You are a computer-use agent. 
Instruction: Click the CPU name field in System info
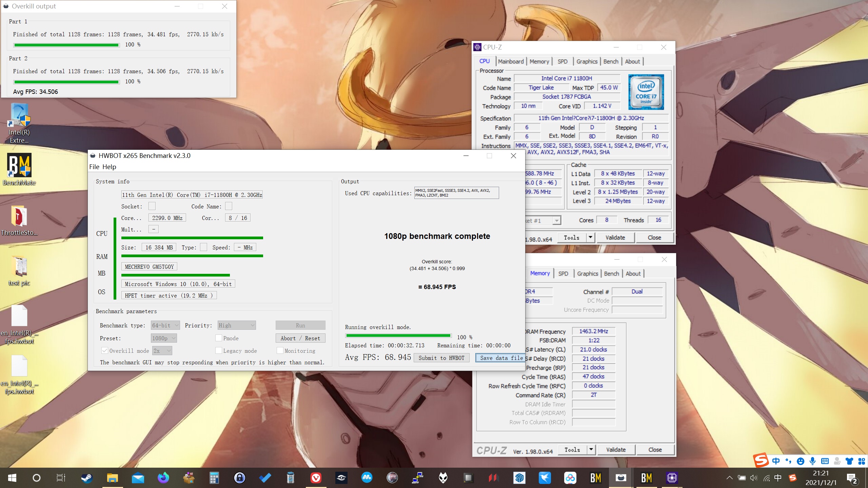192,195
